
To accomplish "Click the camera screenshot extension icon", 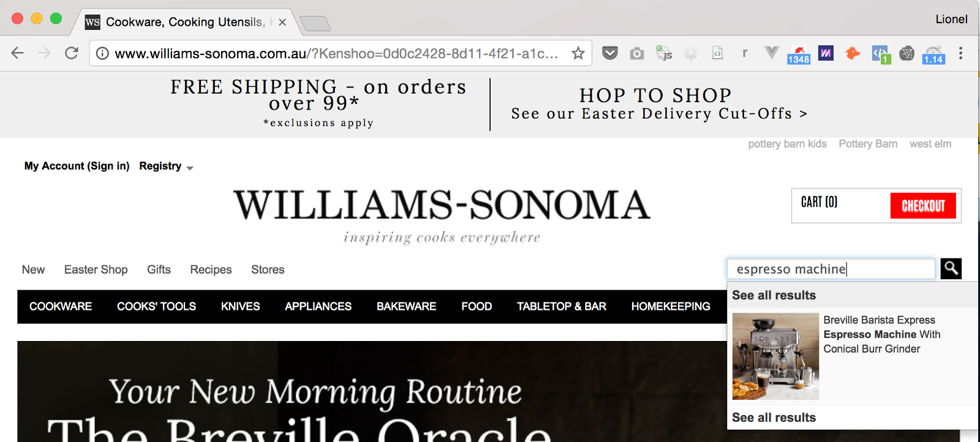I will (637, 53).
